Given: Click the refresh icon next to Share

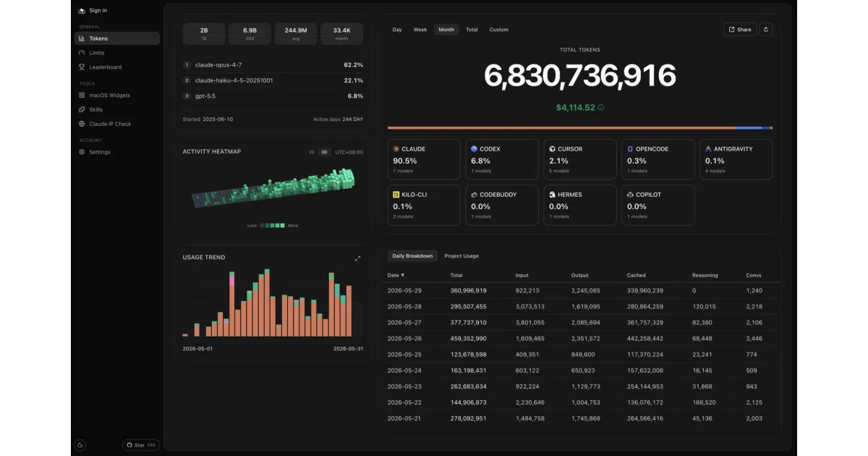Looking at the screenshot, I should pos(766,30).
